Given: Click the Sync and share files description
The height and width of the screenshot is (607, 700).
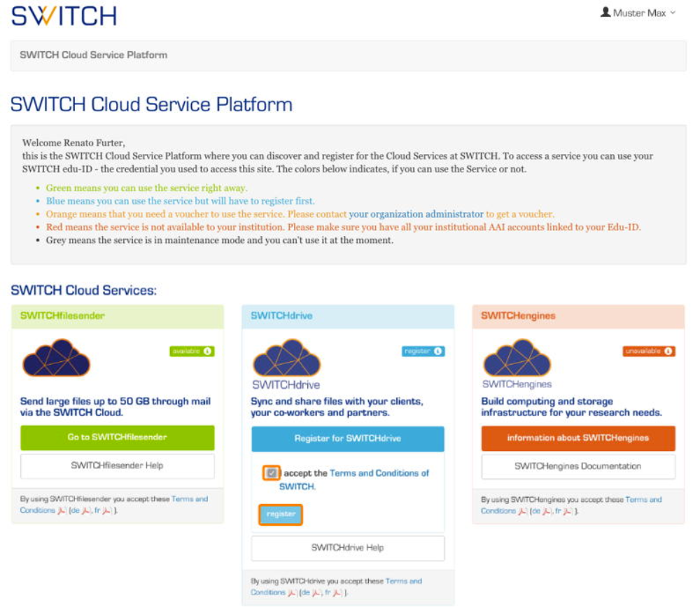Looking at the screenshot, I should click(x=337, y=407).
